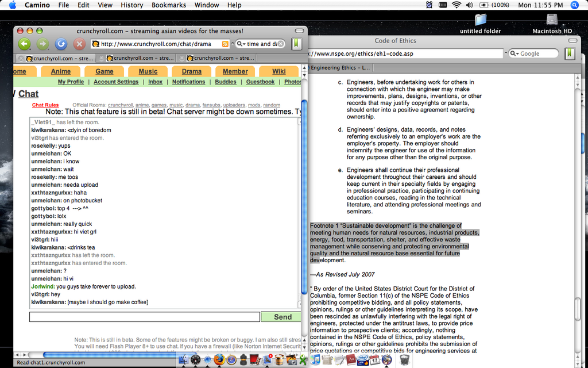This screenshot has width=588, height=368.
Task: Open the Drama navigation tab
Action: pyautogui.click(x=192, y=71)
